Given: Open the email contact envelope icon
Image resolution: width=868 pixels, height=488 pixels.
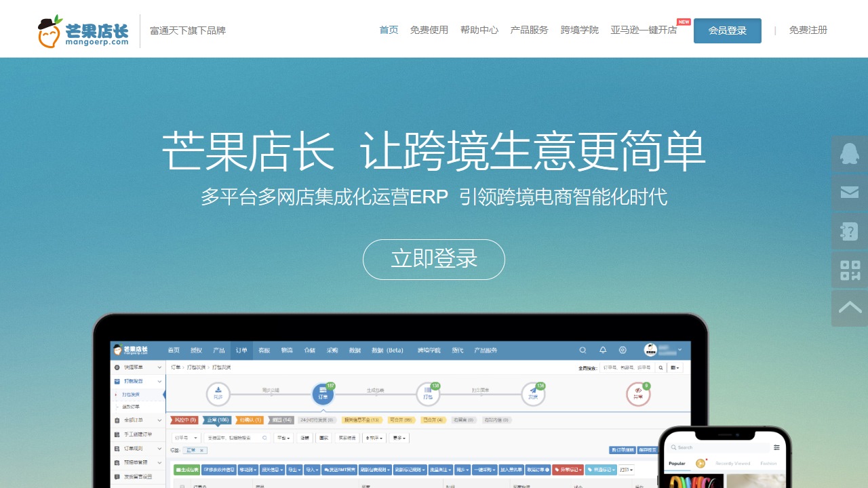Looking at the screenshot, I should click(x=850, y=192).
